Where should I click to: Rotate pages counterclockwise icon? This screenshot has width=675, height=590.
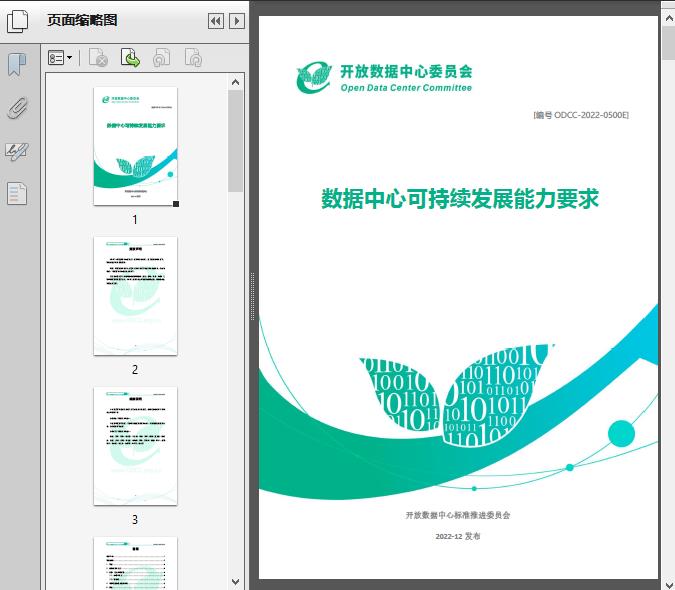tap(162, 57)
